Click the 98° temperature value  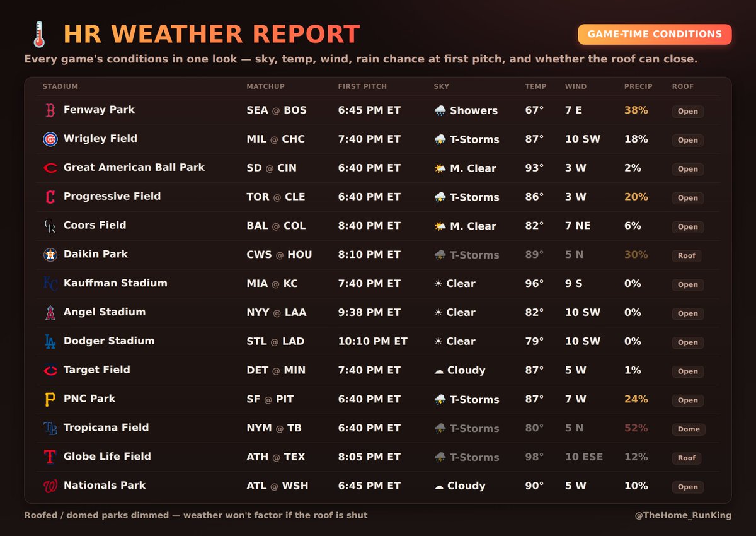534,457
